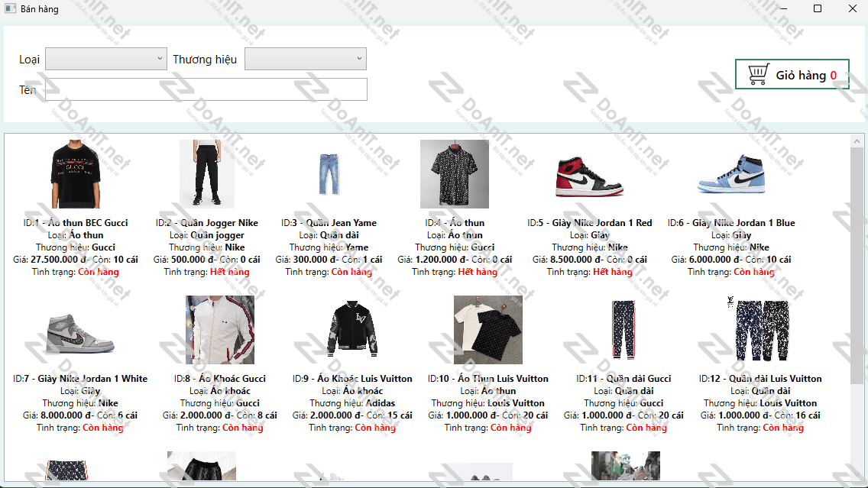This screenshot has width=868, height=488.
Task: Select the Áo Khoác Luis Vuitton image
Action: pyautogui.click(x=352, y=330)
